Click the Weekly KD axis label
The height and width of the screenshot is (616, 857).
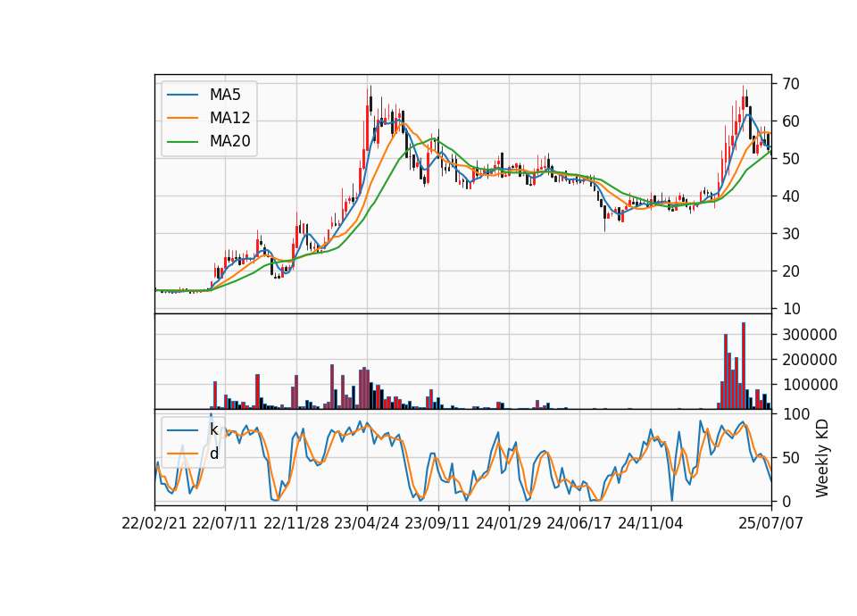coord(822,458)
